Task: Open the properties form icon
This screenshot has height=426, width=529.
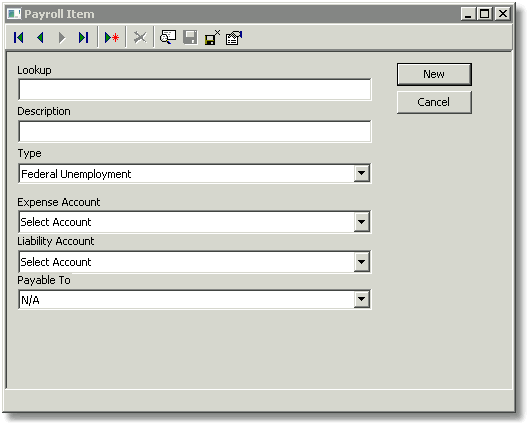Action: (x=234, y=38)
